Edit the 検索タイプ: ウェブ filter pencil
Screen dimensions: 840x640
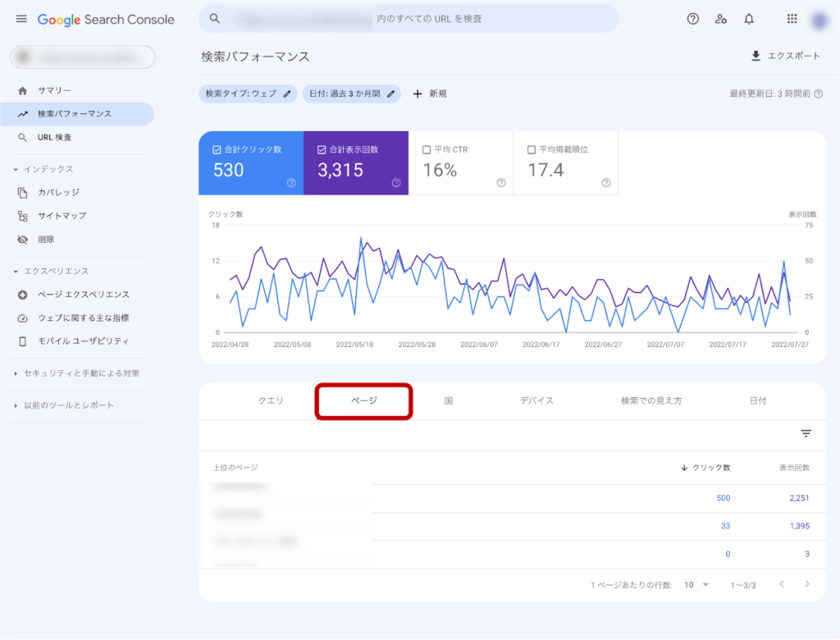pos(287,94)
